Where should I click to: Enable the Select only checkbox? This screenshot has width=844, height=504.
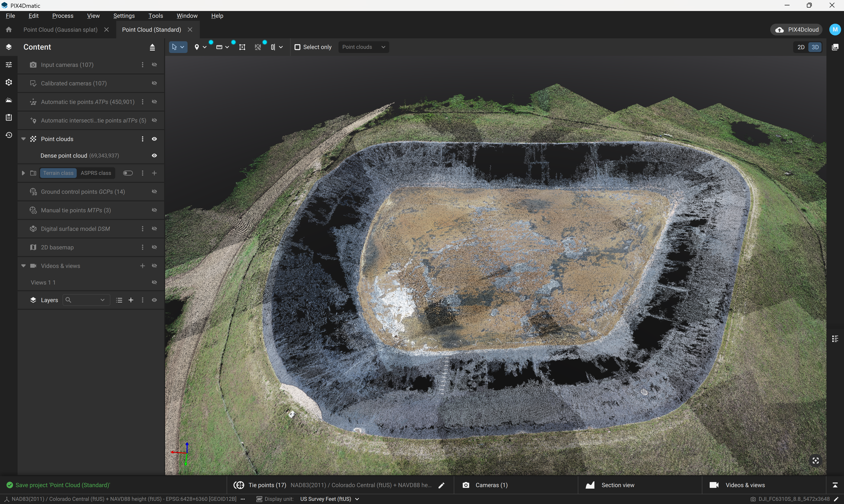point(298,47)
